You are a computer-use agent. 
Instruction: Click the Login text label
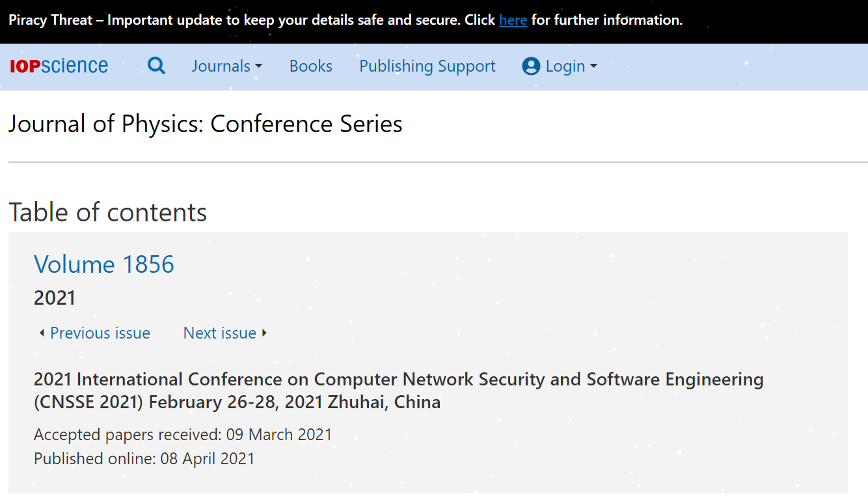pos(565,66)
